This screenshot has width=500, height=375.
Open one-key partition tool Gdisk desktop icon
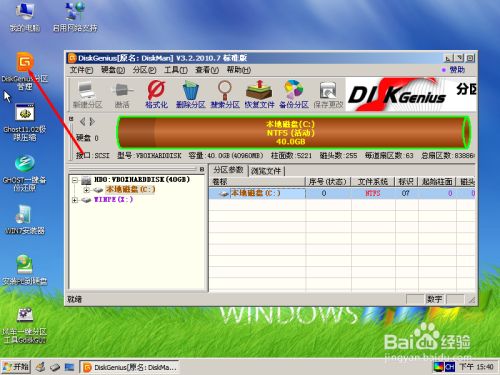point(25,326)
